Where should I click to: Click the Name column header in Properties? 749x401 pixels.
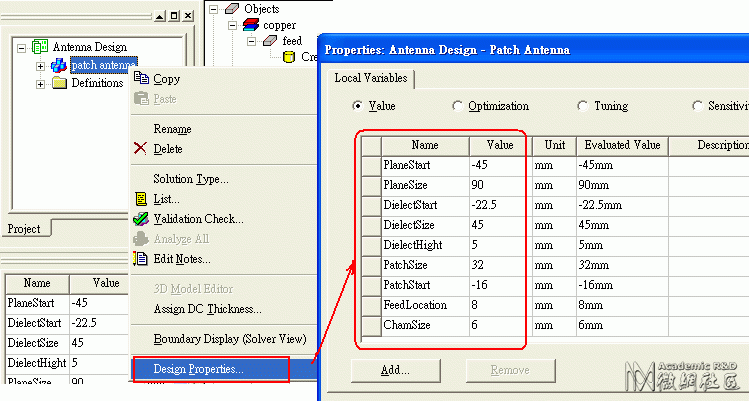tap(425, 145)
